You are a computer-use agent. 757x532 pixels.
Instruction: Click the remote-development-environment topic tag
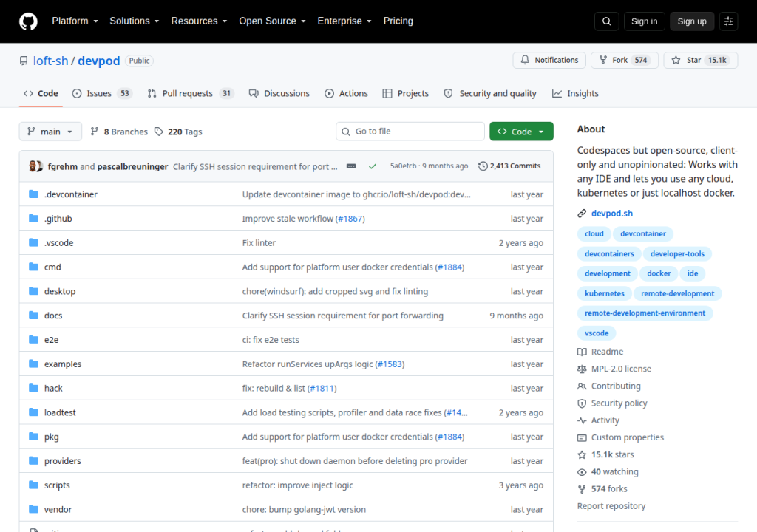[645, 313]
